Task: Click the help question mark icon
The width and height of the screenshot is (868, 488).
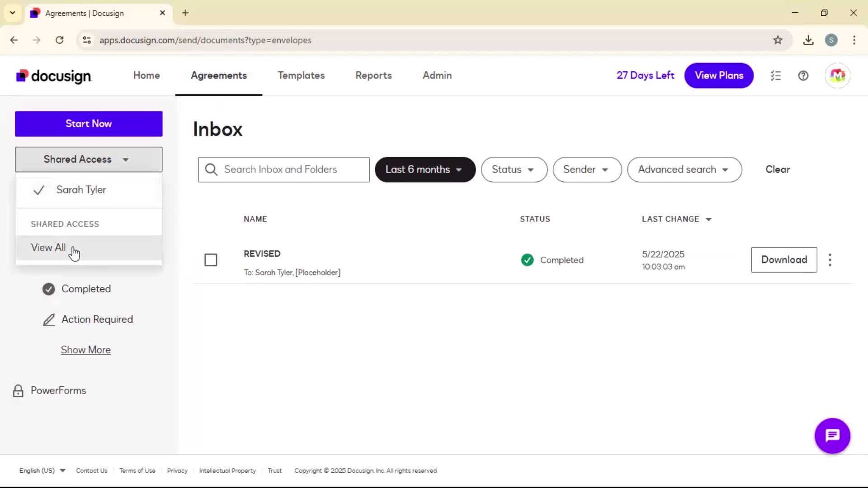Action: point(803,75)
